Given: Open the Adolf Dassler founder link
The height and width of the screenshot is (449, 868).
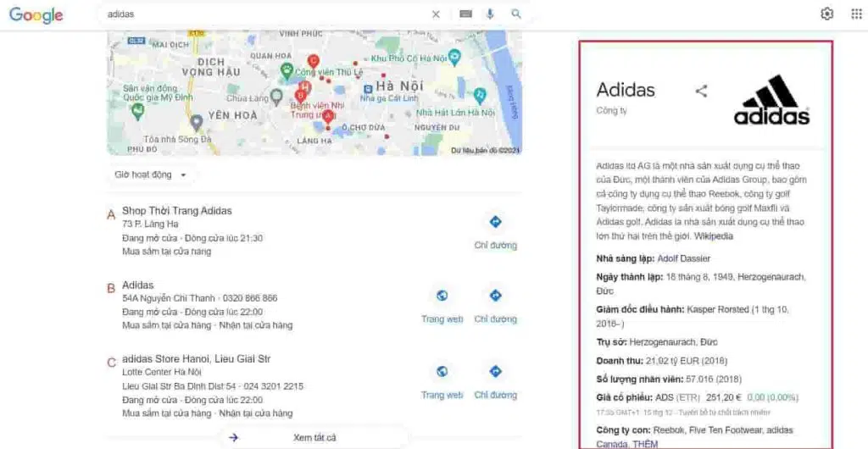Looking at the screenshot, I should 684,258.
